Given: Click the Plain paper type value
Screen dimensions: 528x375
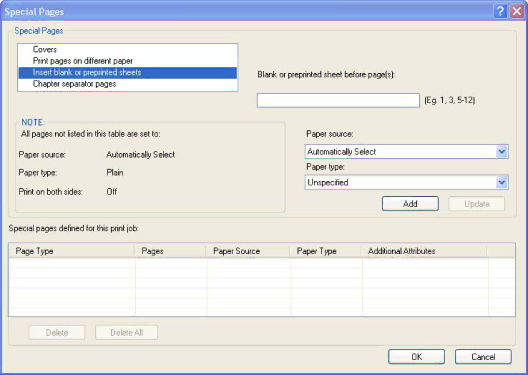Looking at the screenshot, I should pos(115,173).
